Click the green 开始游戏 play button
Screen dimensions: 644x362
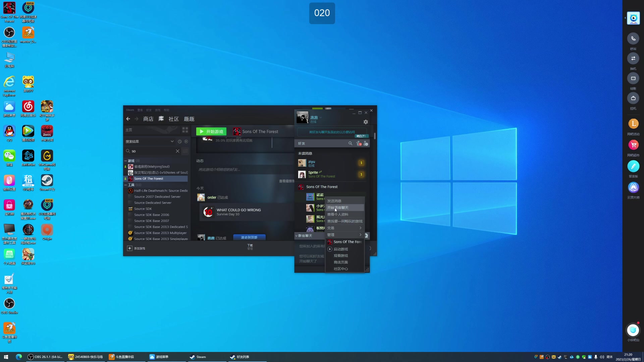coord(211,131)
